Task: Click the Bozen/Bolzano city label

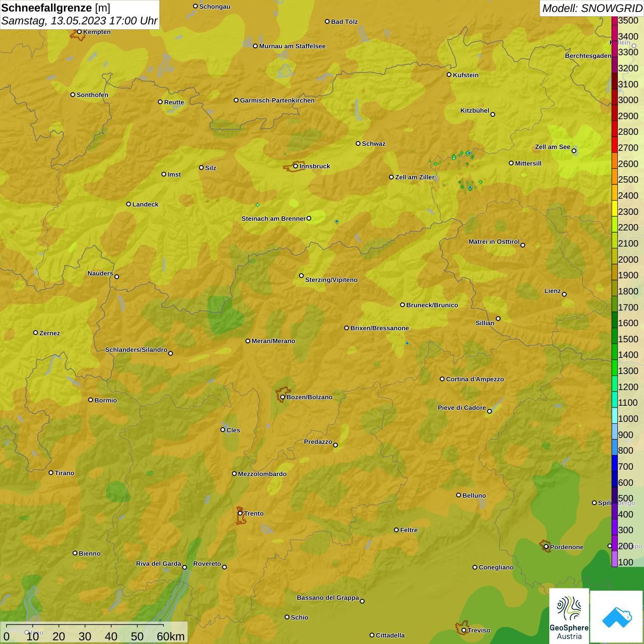Action: (309, 397)
